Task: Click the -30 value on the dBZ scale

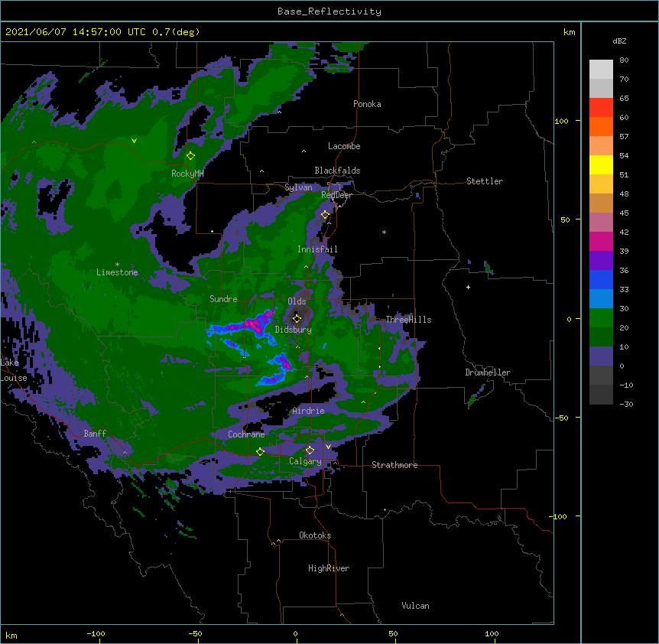Action: (626, 404)
